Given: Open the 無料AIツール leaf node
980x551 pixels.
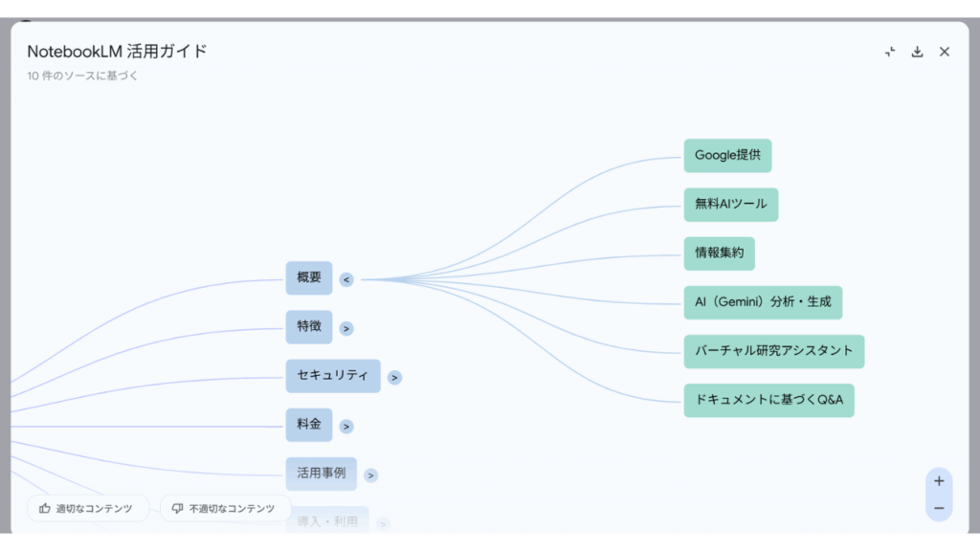Looking at the screenshot, I should click(x=730, y=205).
